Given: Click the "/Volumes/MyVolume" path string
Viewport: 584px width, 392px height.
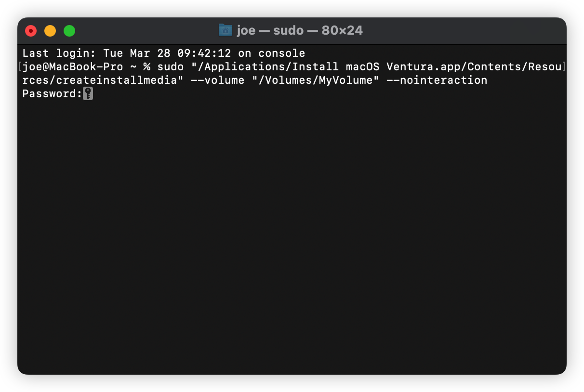Looking at the screenshot, I should [x=316, y=80].
